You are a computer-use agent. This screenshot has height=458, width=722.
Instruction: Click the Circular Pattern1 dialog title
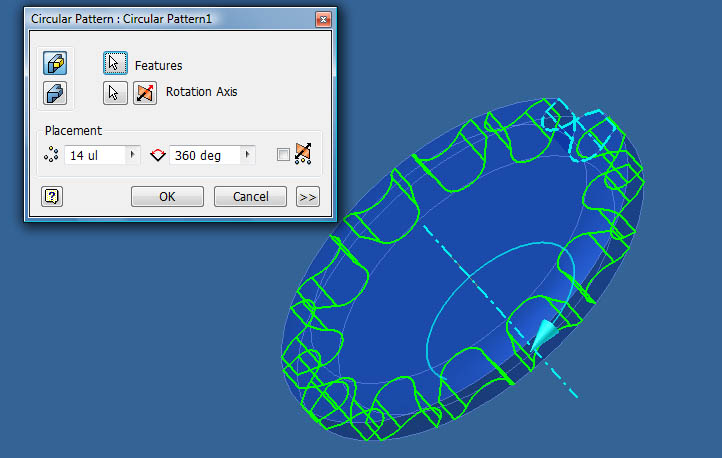[x=122, y=19]
